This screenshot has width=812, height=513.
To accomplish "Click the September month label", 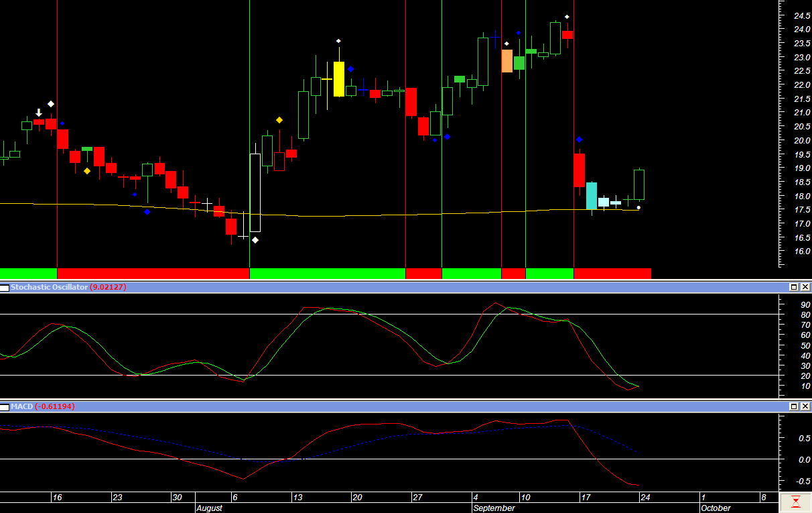I will pos(494,508).
